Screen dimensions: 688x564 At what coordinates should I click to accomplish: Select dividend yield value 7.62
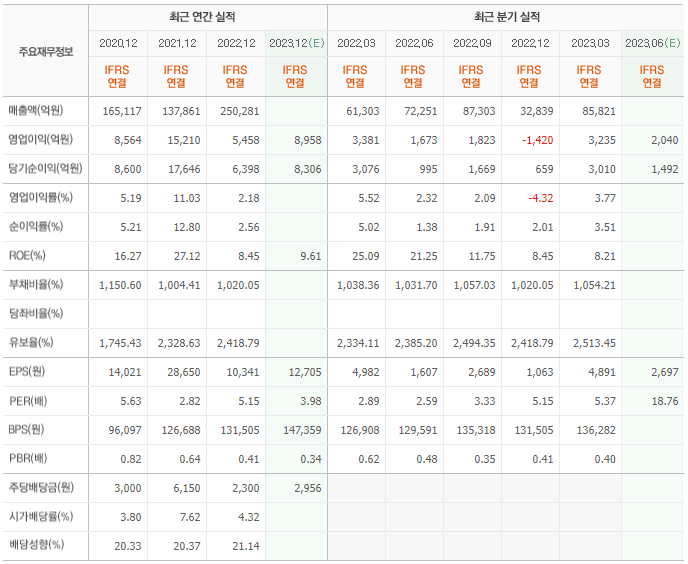pyautogui.click(x=190, y=517)
